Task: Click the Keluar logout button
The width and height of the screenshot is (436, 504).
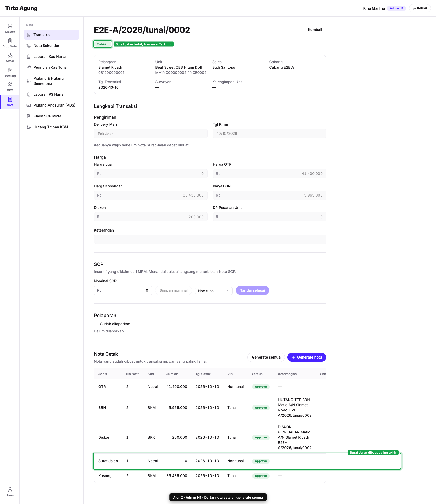Action: pos(420,8)
